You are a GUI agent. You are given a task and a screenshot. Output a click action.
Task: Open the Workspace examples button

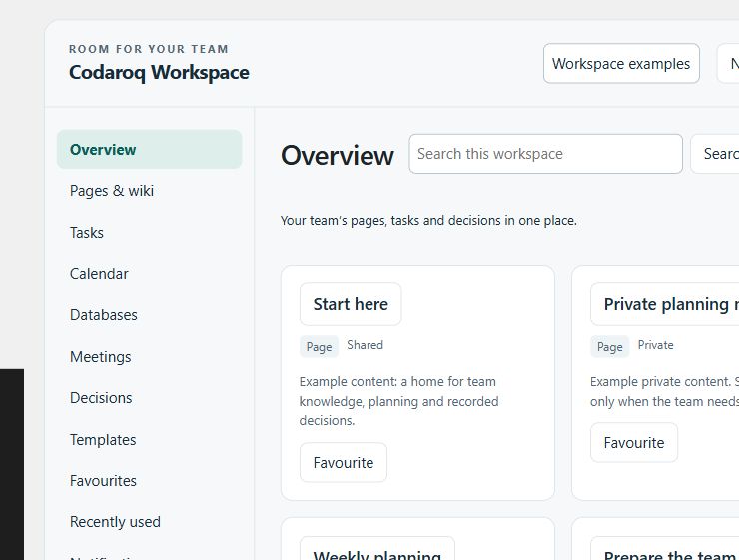621,64
